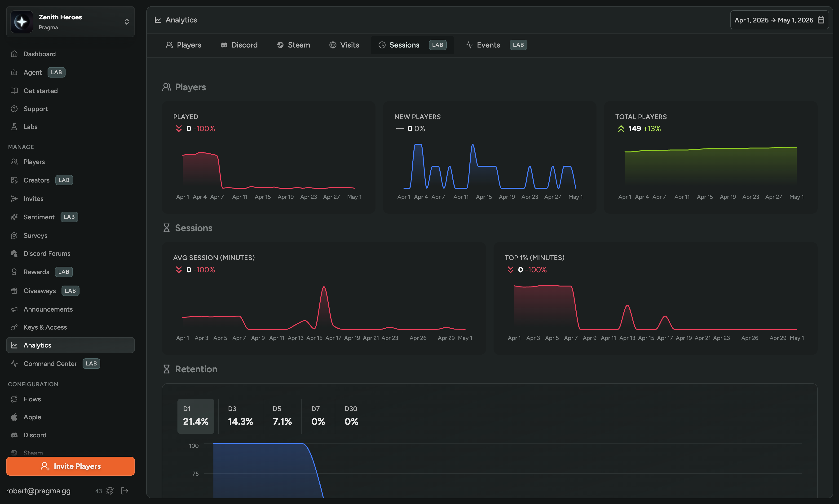Select the D30 retention card
Image resolution: width=839 pixels, height=504 pixels.
point(351,416)
